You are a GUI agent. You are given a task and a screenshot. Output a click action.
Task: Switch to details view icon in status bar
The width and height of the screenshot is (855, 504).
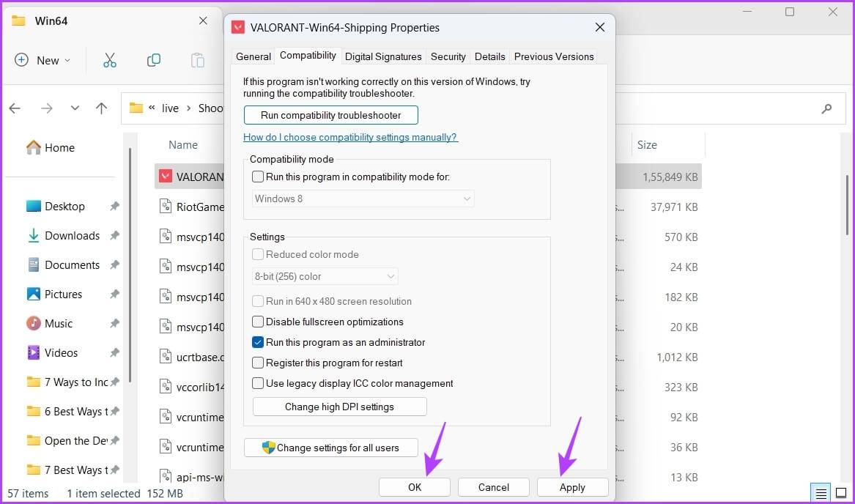[x=821, y=494]
